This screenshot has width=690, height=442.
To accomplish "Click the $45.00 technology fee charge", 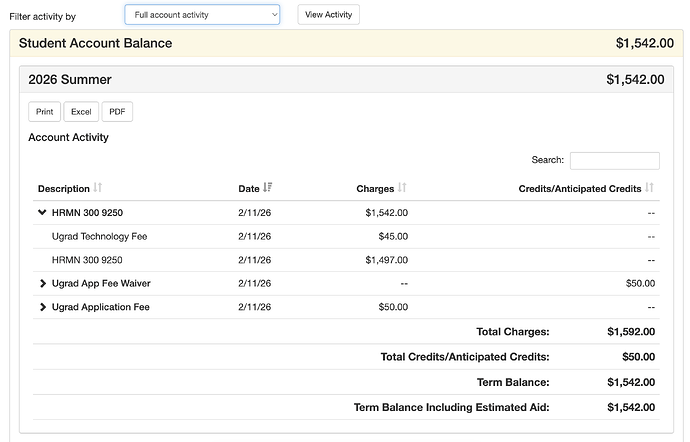I will (392, 236).
